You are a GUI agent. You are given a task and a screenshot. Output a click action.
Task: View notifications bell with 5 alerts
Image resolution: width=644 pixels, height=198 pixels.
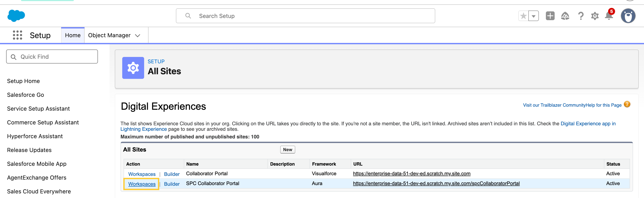click(609, 15)
